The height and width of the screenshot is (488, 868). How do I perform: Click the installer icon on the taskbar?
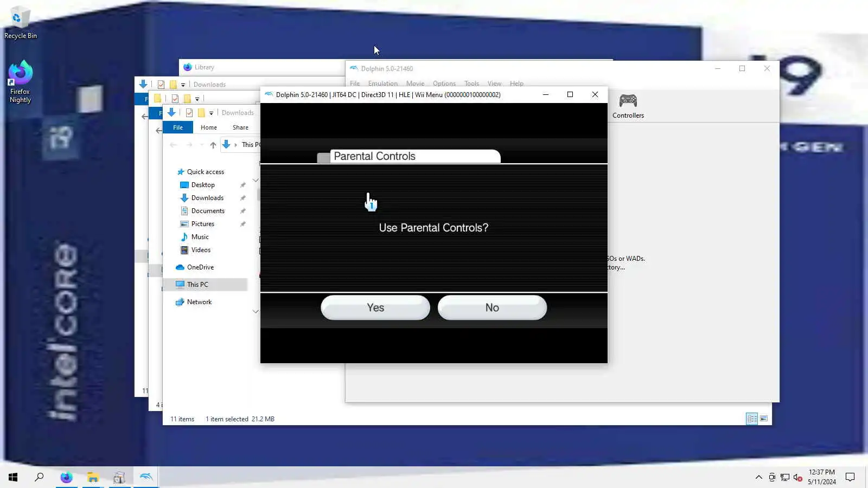(x=119, y=477)
